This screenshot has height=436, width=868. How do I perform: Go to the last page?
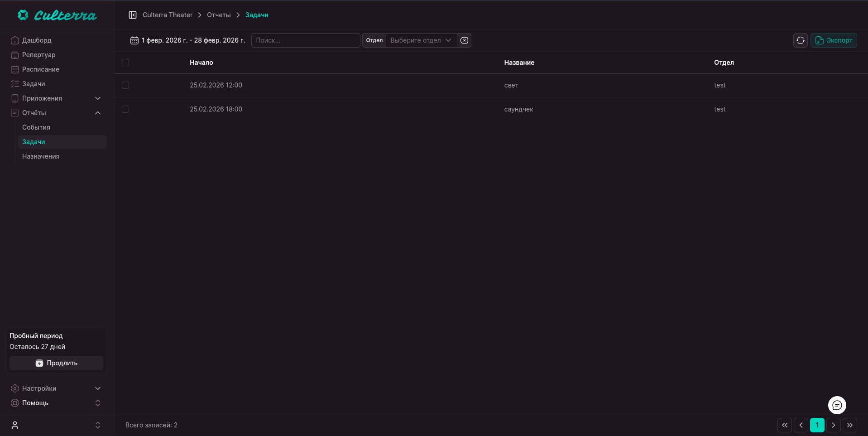(x=849, y=425)
